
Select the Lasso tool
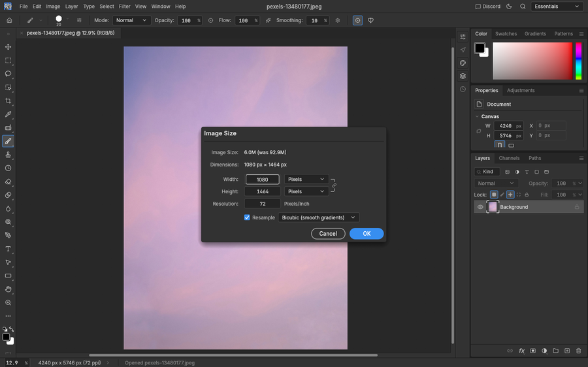[x=8, y=74]
